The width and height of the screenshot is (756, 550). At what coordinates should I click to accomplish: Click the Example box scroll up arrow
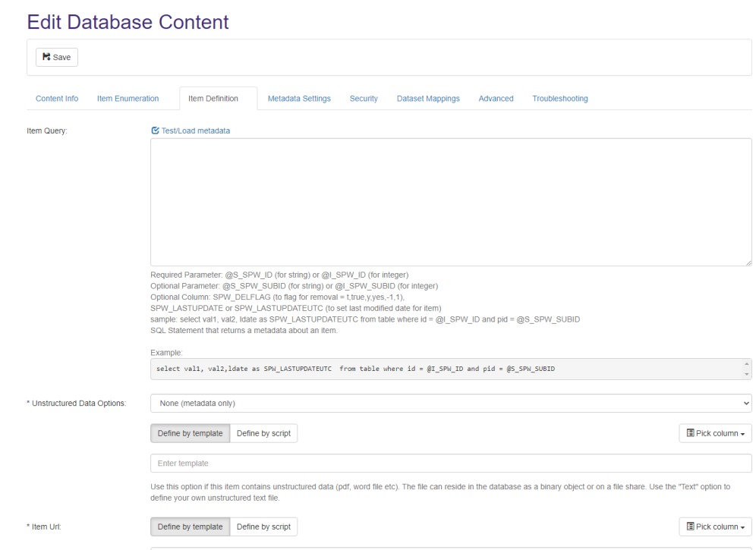746,364
